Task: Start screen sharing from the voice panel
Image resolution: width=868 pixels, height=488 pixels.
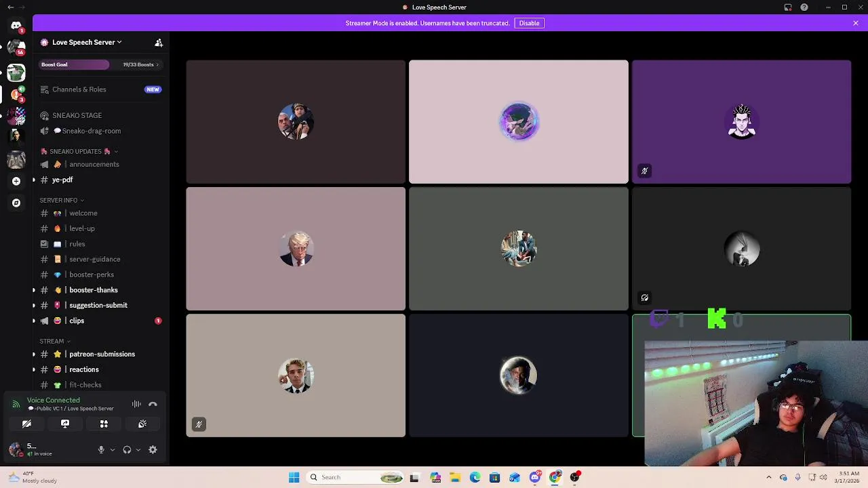Action: [65, 424]
